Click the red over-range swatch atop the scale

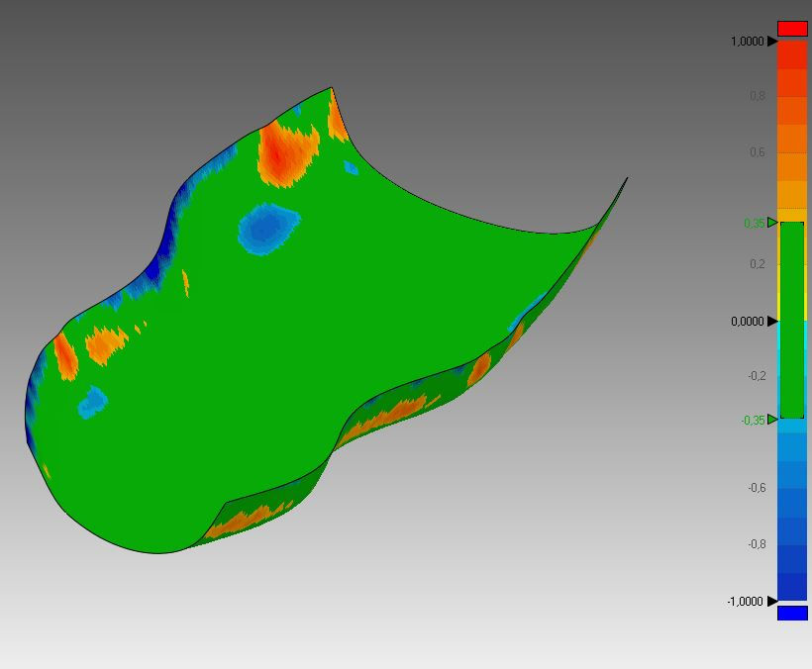tap(792, 29)
